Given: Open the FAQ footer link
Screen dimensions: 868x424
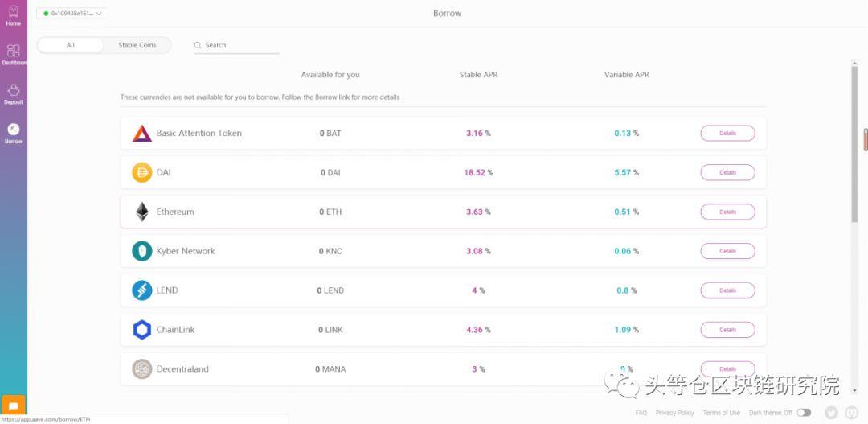Looking at the screenshot, I should pyautogui.click(x=641, y=413).
